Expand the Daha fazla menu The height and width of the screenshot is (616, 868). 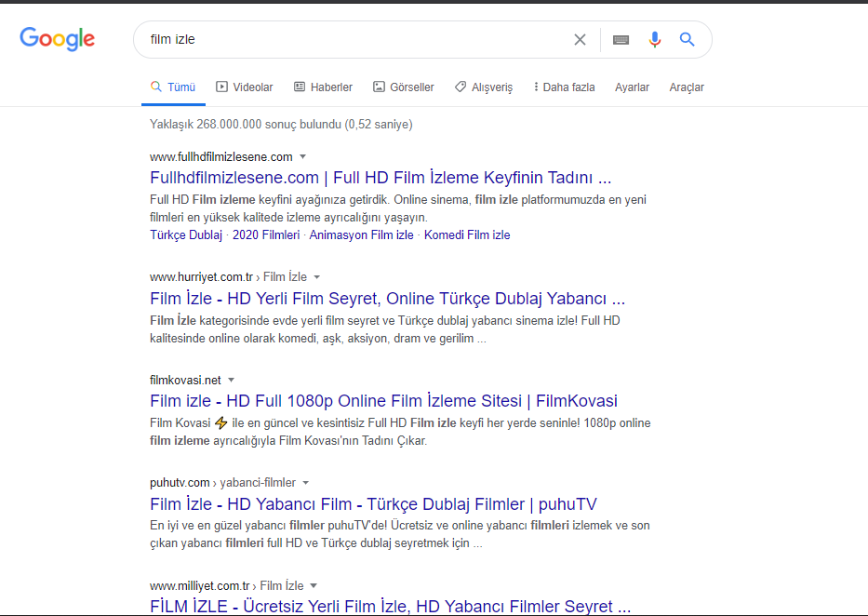(564, 87)
